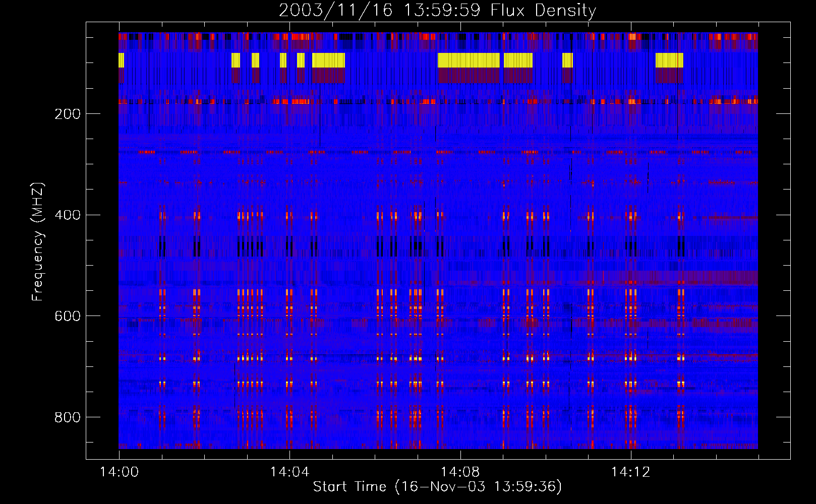Click the 14:00 time tick label

119,472
